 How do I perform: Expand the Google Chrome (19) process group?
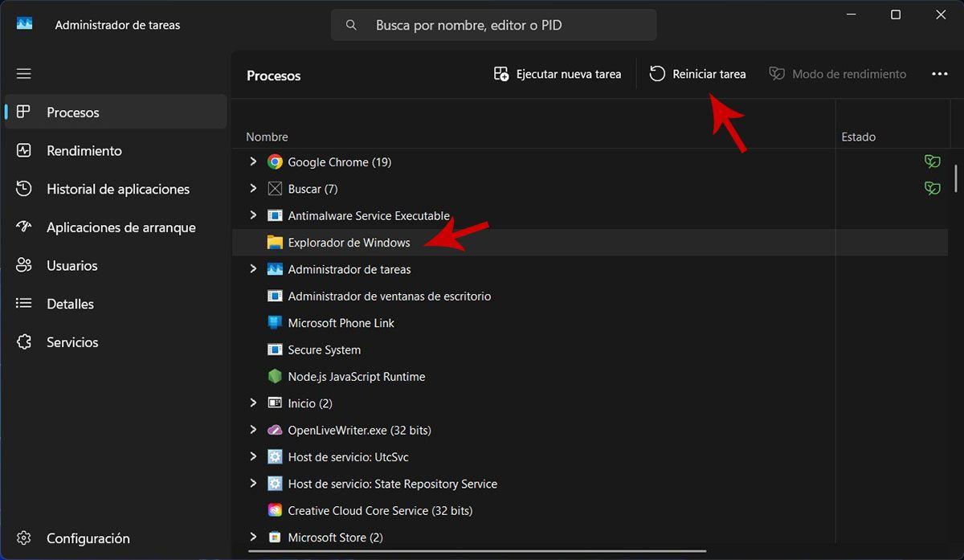(x=253, y=161)
